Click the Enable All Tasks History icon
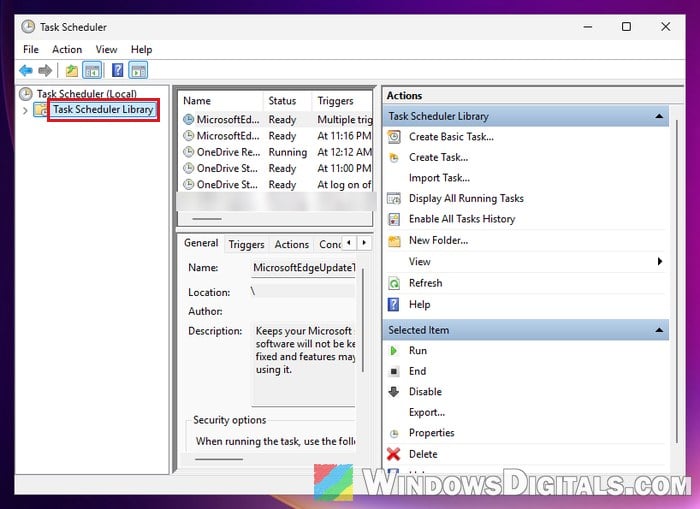The width and height of the screenshot is (700, 509). click(394, 219)
